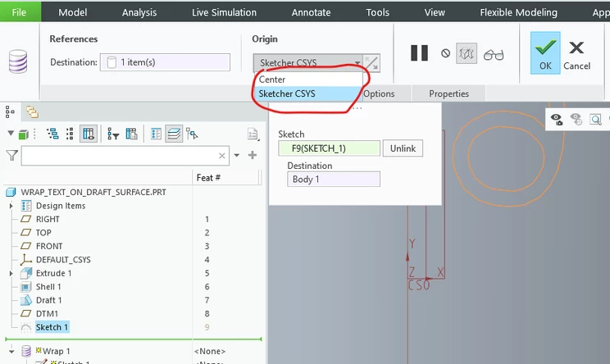Select DEFAULT_CSYS in the tree

tap(63, 260)
